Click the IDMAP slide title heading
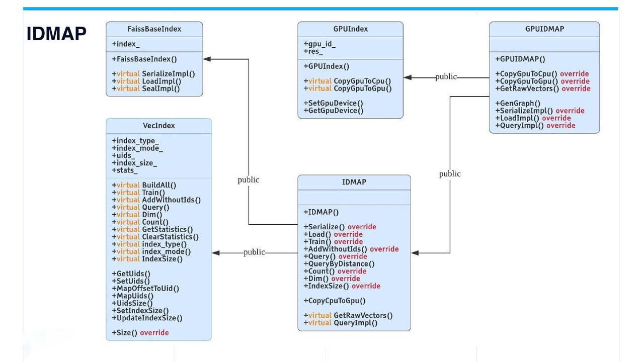Viewport: 644px width, 362px height. [x=56, y=34]
